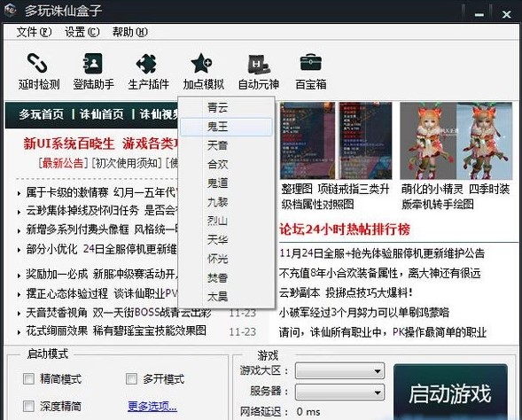
Task: Open post 小破军经过3个月努力
Action: click(x=364, y=313)
